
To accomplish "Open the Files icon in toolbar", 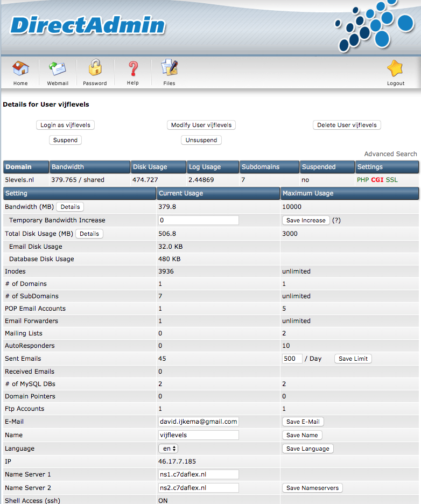I will tap(169, 69).
